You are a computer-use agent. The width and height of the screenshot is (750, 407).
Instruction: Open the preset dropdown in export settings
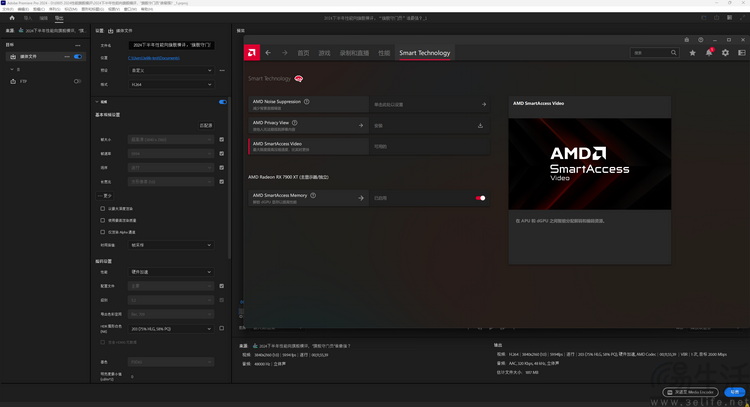(x=171, y=70)
